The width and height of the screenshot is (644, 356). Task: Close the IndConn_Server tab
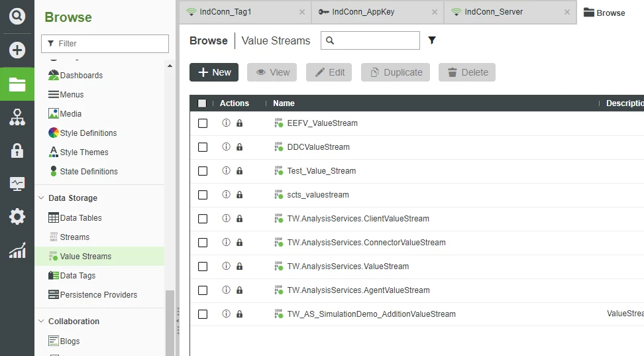567,12
